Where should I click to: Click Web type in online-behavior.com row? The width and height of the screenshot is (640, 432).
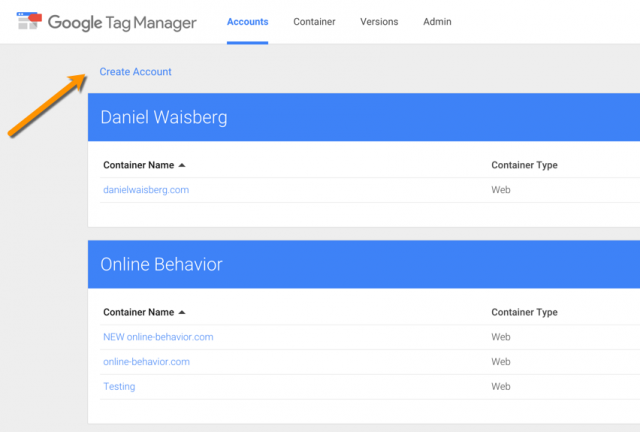click(501, 362)
